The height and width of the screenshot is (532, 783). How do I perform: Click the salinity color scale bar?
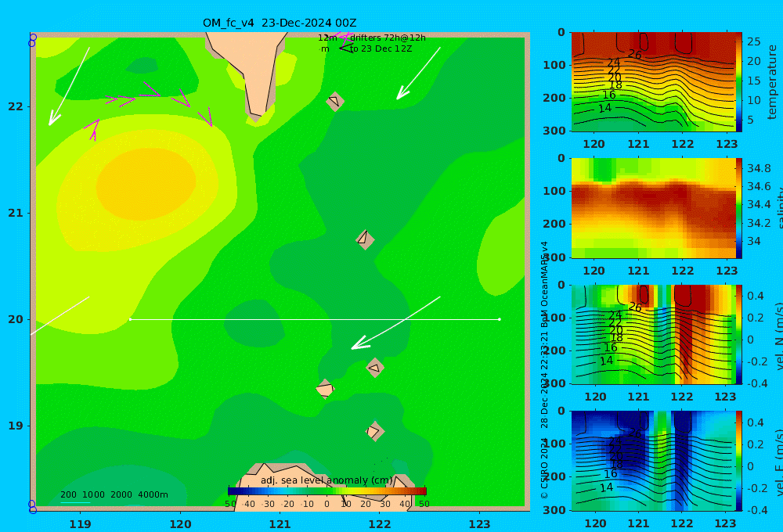pyautogui.click(x=739, y=208)
